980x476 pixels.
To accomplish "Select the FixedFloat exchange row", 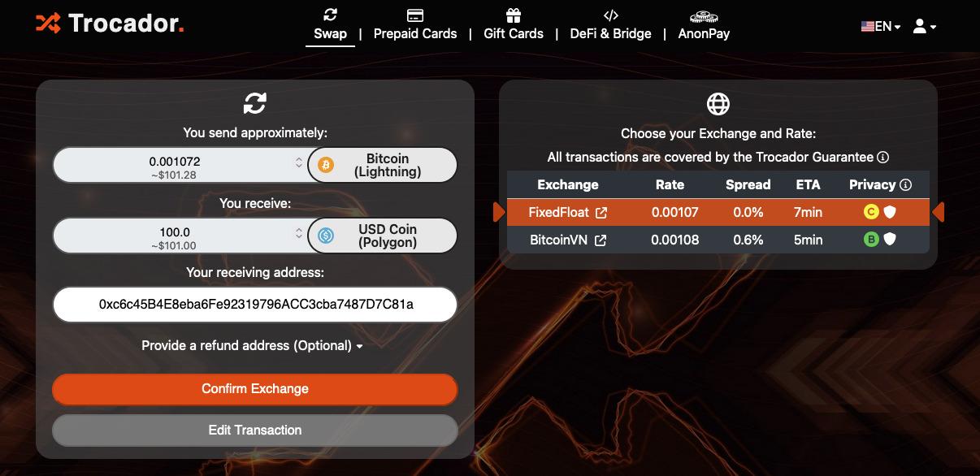I will click(718, 213).
